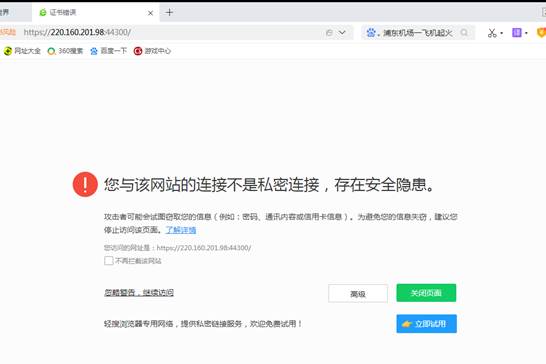Click the Baidu paw icon in search box
Viewport: 546px width, 364px height.
371,33
